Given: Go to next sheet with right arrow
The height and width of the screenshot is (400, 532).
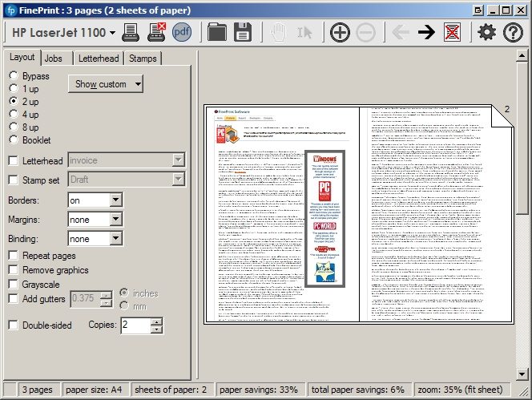Looking at the screenshot, I should pos(426,33).
